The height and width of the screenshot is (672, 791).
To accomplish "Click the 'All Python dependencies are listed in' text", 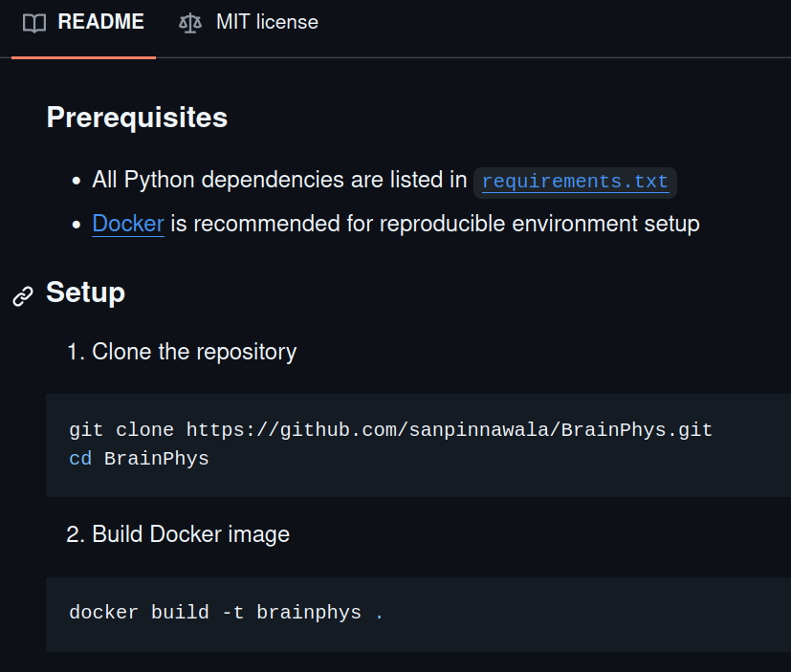I will (x=279, y=180).
